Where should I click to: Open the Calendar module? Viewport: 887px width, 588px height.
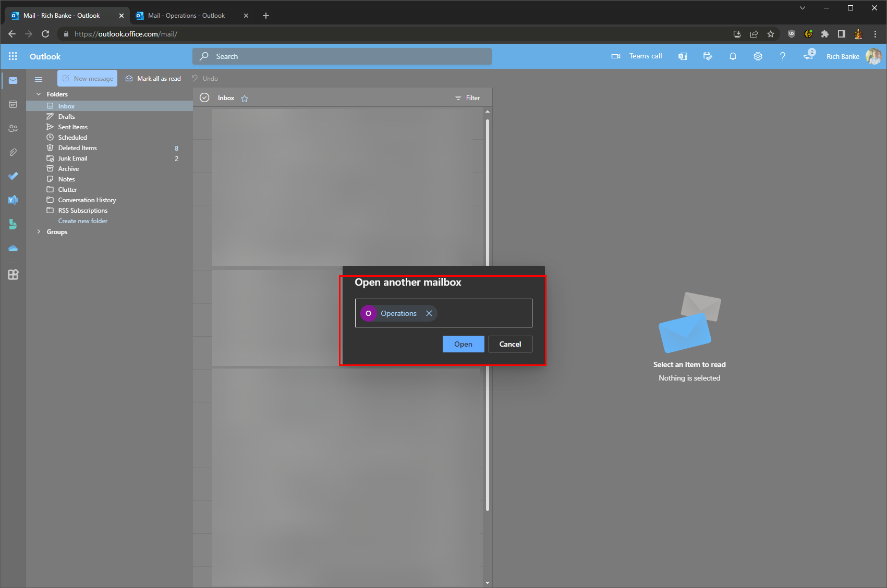(13, 104)
